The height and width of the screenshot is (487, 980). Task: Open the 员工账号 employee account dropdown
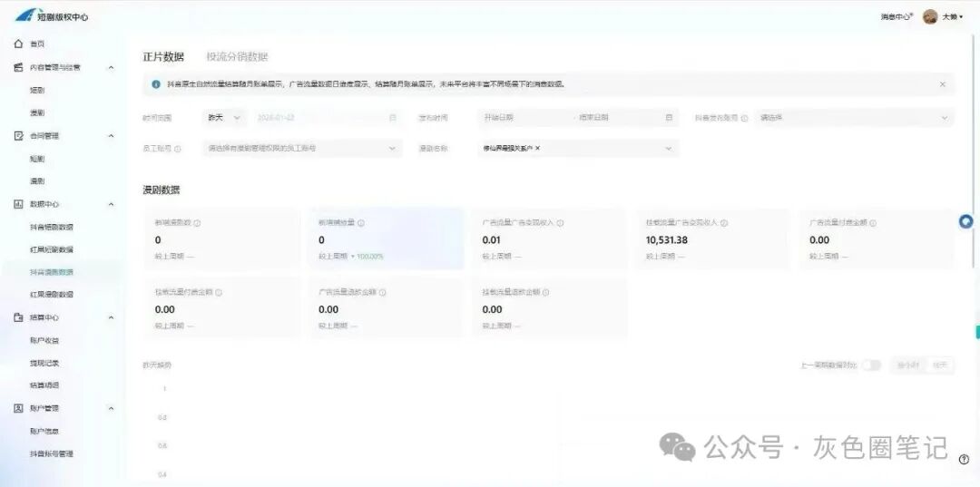point(302,149)
